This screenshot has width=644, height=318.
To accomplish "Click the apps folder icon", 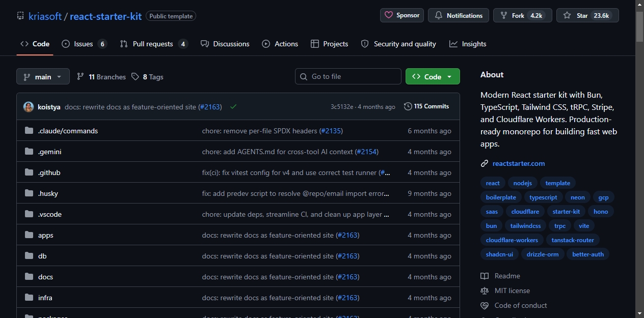I will [29, 235].
